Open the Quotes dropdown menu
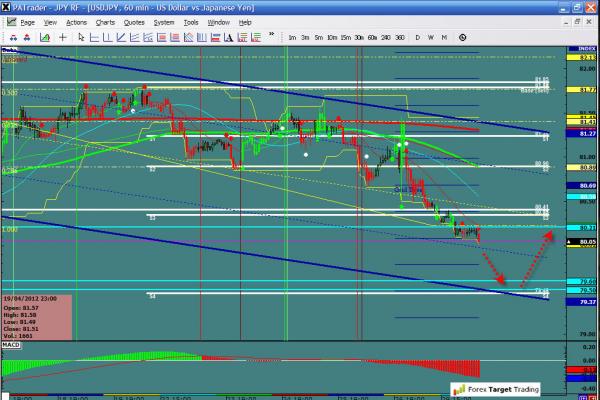This screenshot has height=400, width=600. pyautogui.click(x=133, y=21)
